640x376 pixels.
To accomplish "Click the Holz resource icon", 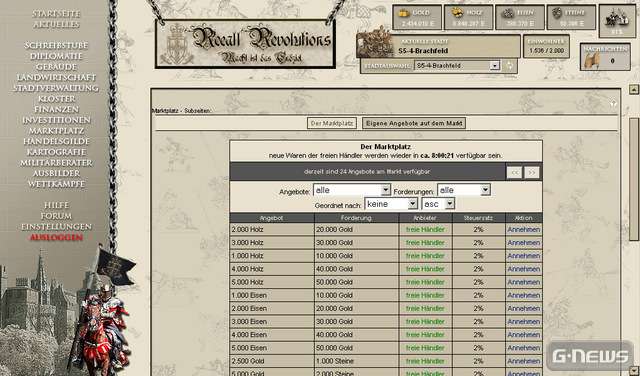I will tap(457, 13).
